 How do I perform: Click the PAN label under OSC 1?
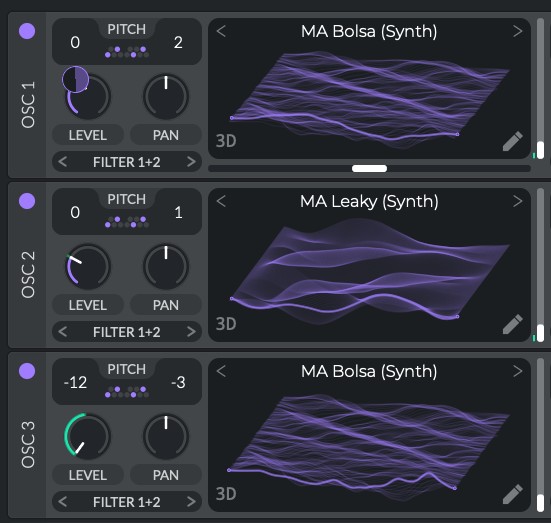(x=166, y=135)
